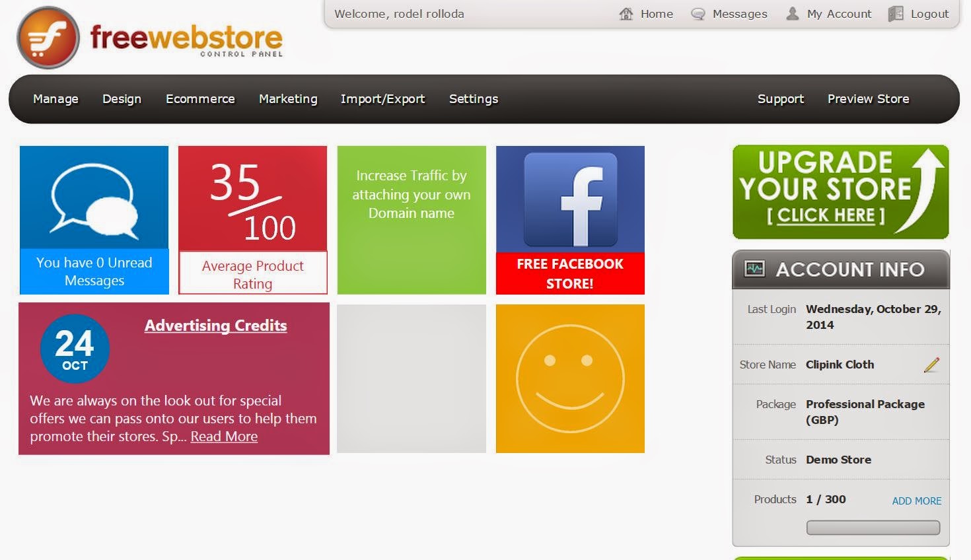
Task: Click the Upgrade Your Store banner
Action: (x=841, y=192)
